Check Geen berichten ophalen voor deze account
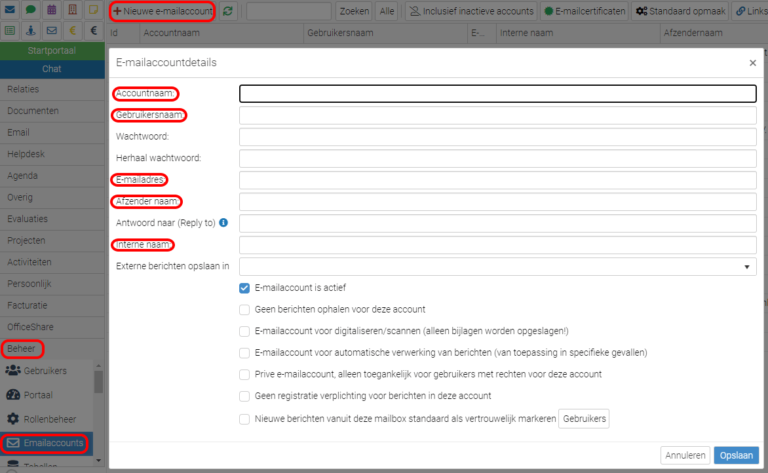Image resolution: width=768 pixels, height=473 pixels. [x=244, y=309]
